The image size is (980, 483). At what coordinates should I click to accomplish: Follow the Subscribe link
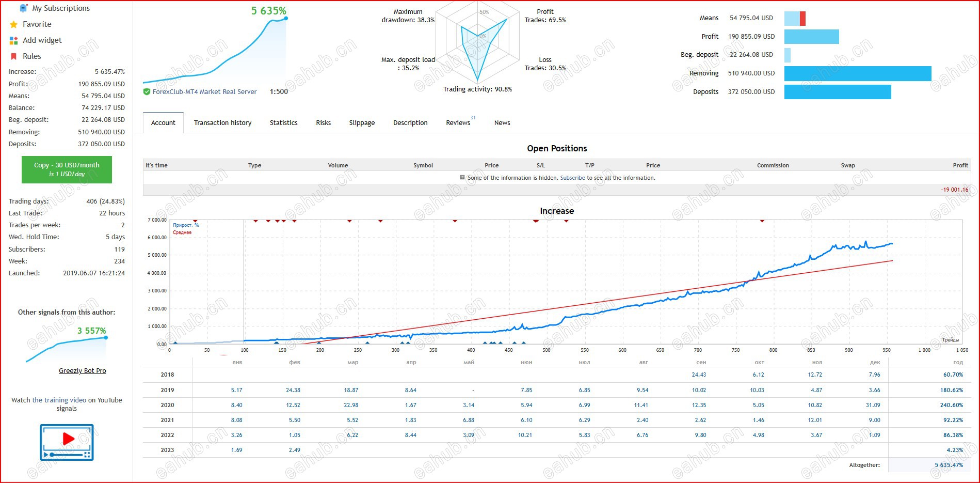(x=572, y=177)
